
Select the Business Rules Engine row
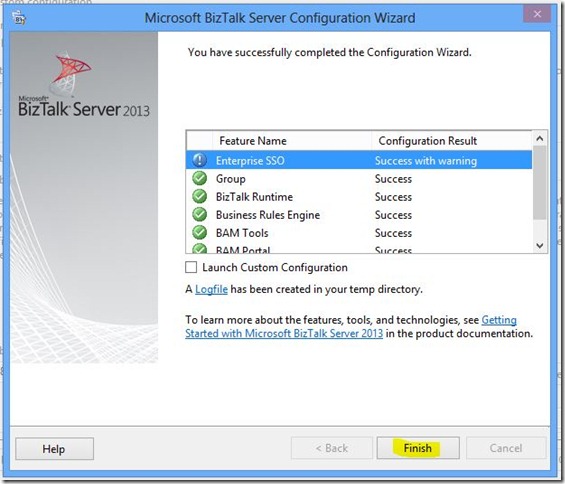pyautogui.click(x=359, y=214)
